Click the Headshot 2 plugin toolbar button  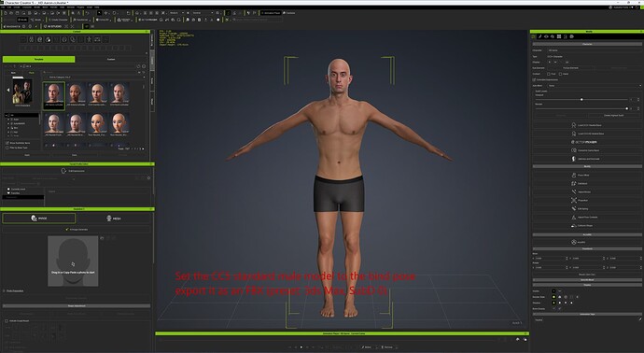[x=11, y=26]
